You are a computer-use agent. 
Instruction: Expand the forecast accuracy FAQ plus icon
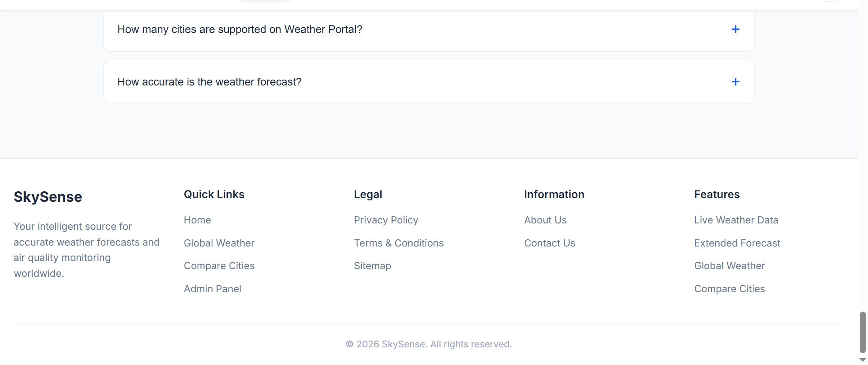coord(735,82)
